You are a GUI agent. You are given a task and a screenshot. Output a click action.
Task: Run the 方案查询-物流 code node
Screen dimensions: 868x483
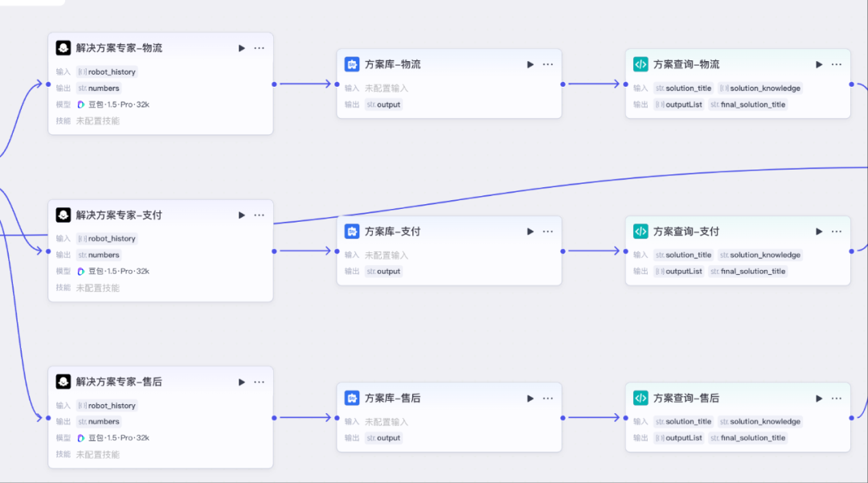click(819, 64)
